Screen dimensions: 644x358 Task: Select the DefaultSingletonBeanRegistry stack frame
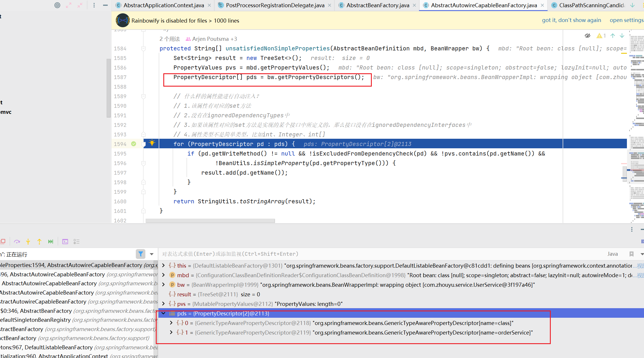tap(78, 320)
